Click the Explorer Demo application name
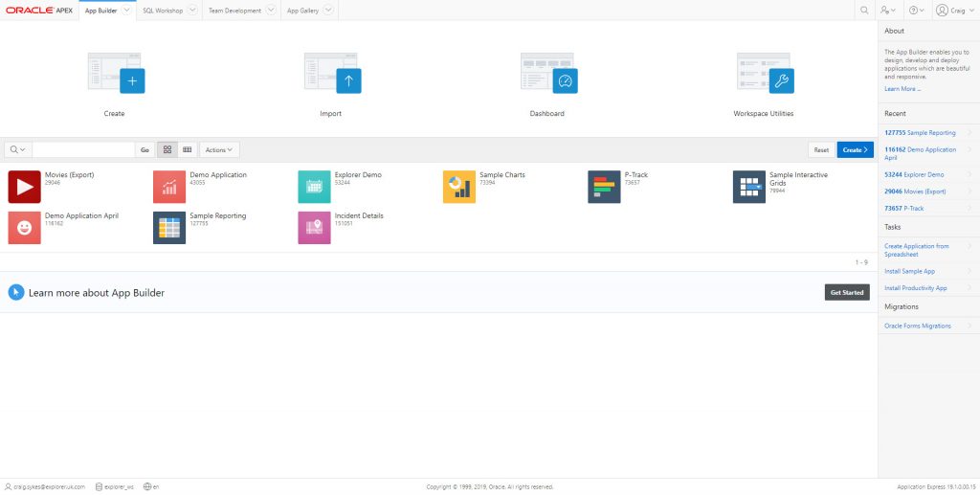The image size is (980, 495). [358, 175]
